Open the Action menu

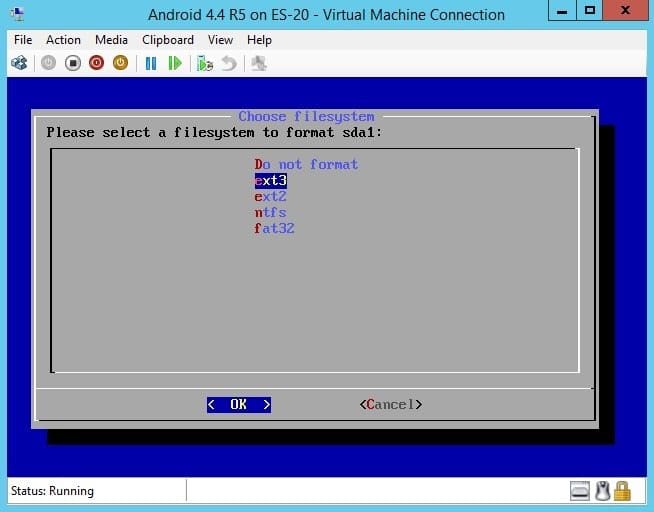tap(63, 40)
